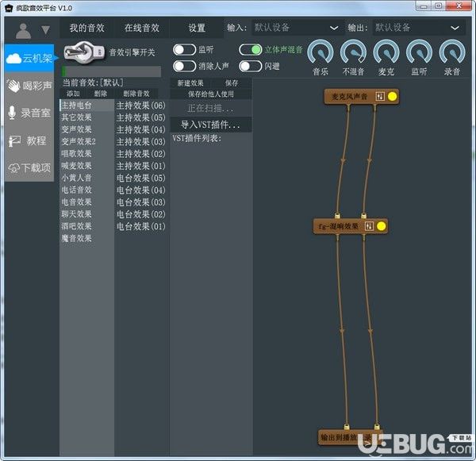Expand the triangle arrow beside the avatar
Viewport: 476px width, 461px height.
45,30
